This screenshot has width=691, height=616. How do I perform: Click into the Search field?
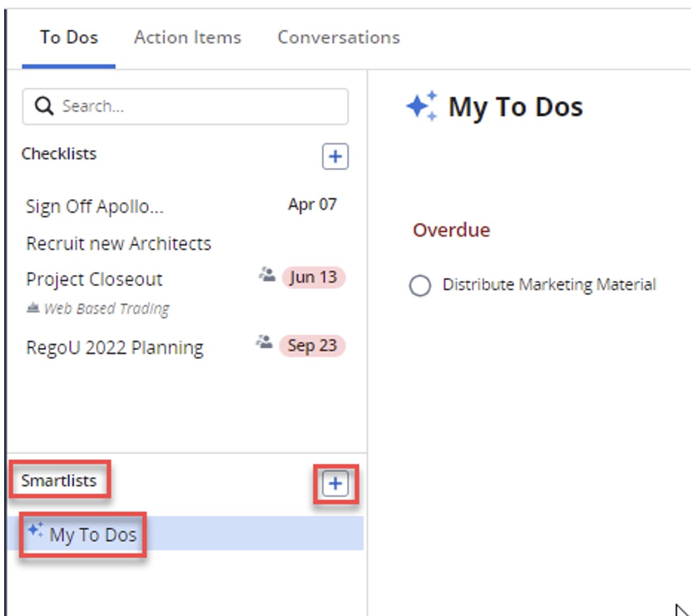(x=185, y=106)
